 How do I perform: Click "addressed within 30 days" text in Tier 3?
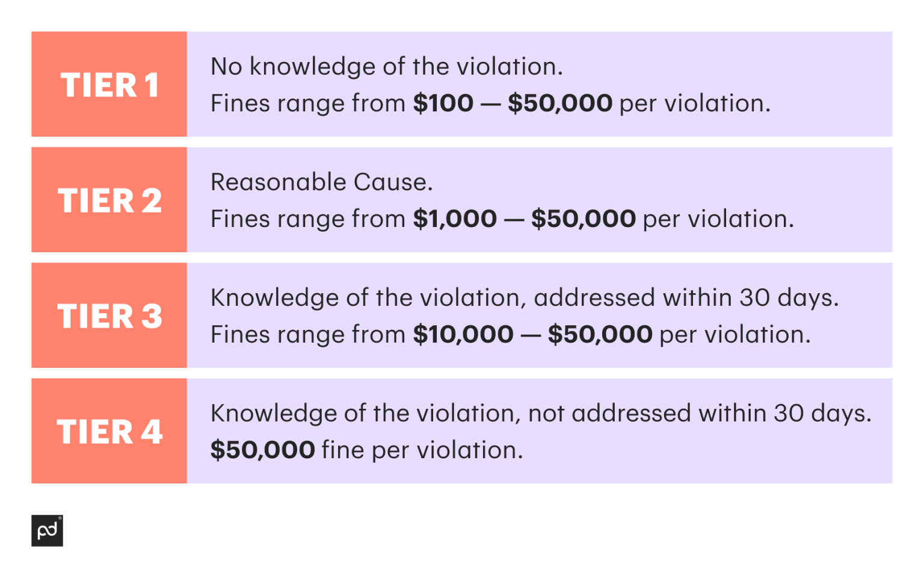[686, 297]
